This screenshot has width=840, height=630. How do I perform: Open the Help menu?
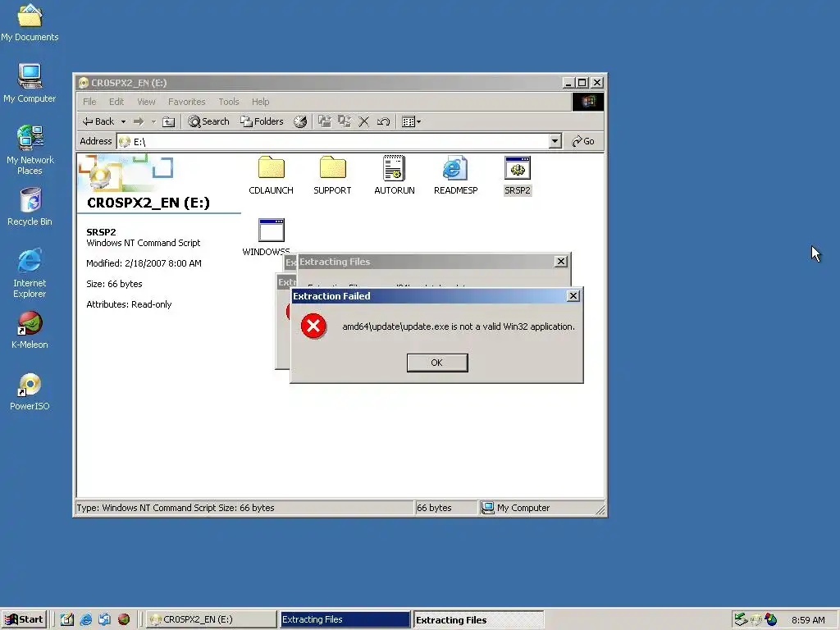tap(260, 102)
